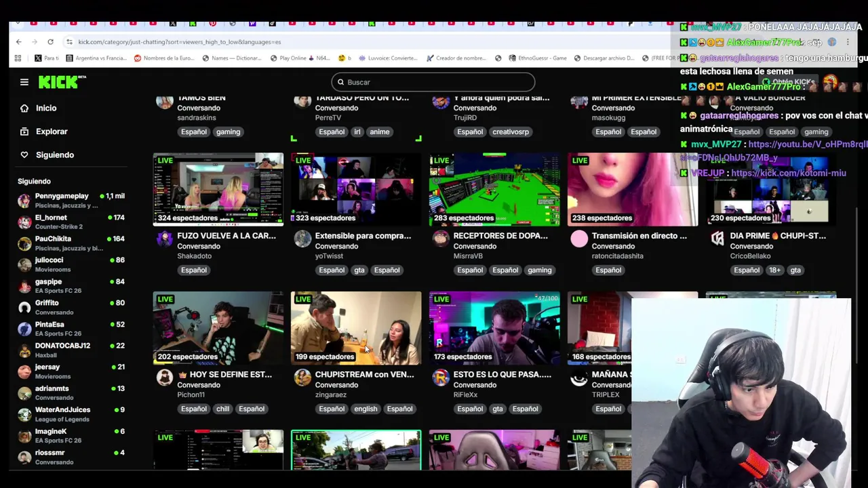This screenshot has width=868, height=488.
Task: Click yoTwisst channel avatar icon
Action: pyautogui.click(x=302, y=239)
